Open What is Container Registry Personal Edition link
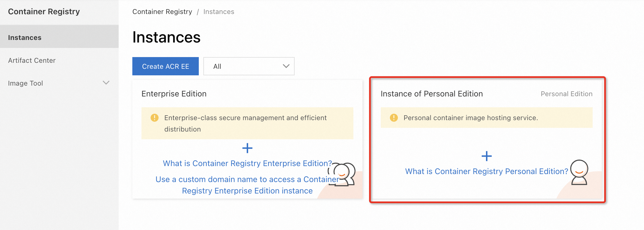Viewport: 644px width, 230px height. (x=487, y=171)
